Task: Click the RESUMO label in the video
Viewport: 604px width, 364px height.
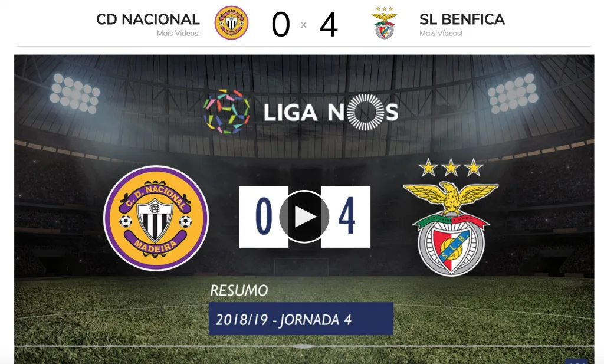Action: tap(239, 290)
